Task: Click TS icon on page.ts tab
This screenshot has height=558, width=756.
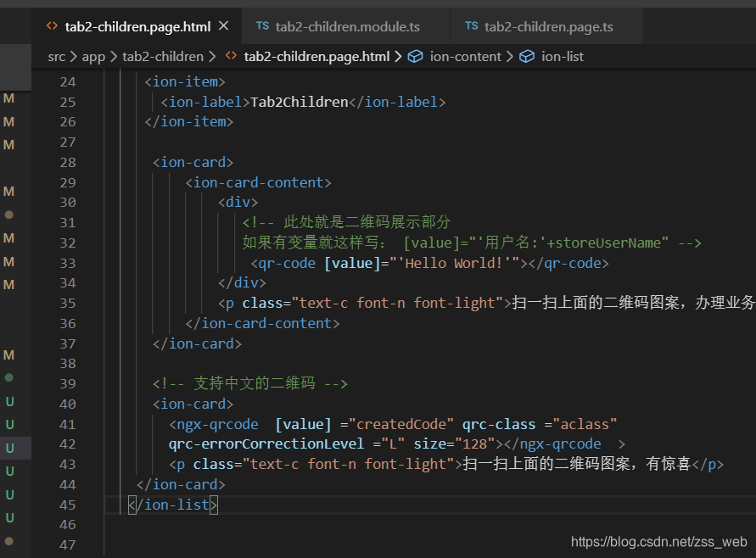Action: [472, 26]
